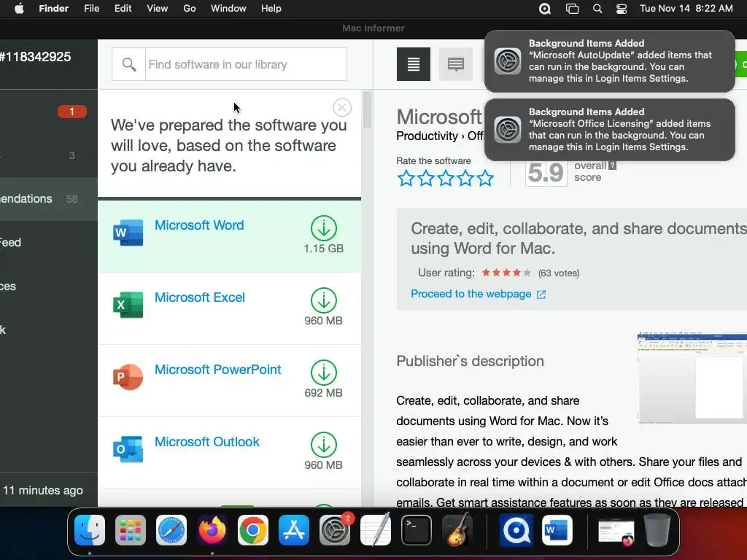Click the Find software search field
This screenshot has width=747, height=560.
[x=246, y=64]
